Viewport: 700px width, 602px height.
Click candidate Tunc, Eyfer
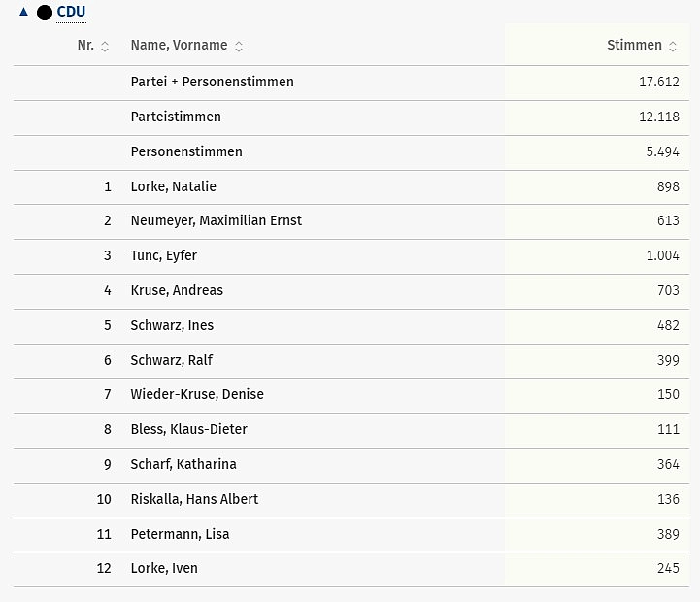click(163, 255)
